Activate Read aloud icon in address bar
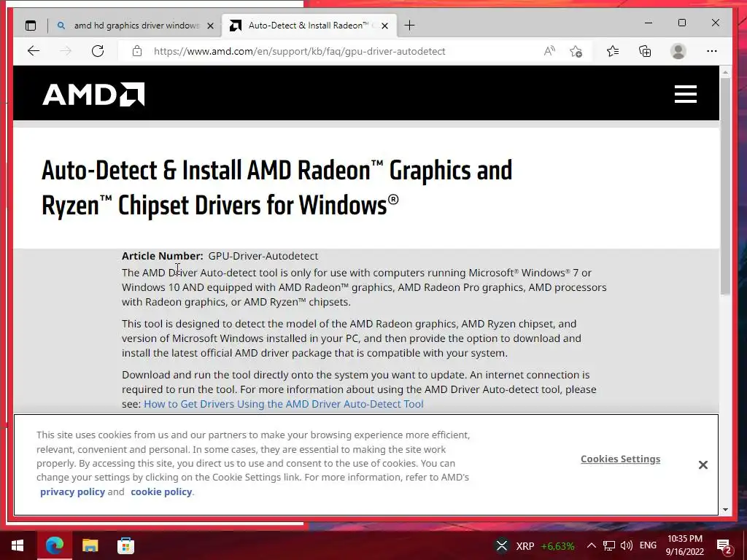Viewport: 747px width, 560px height. tap(549, 51)
